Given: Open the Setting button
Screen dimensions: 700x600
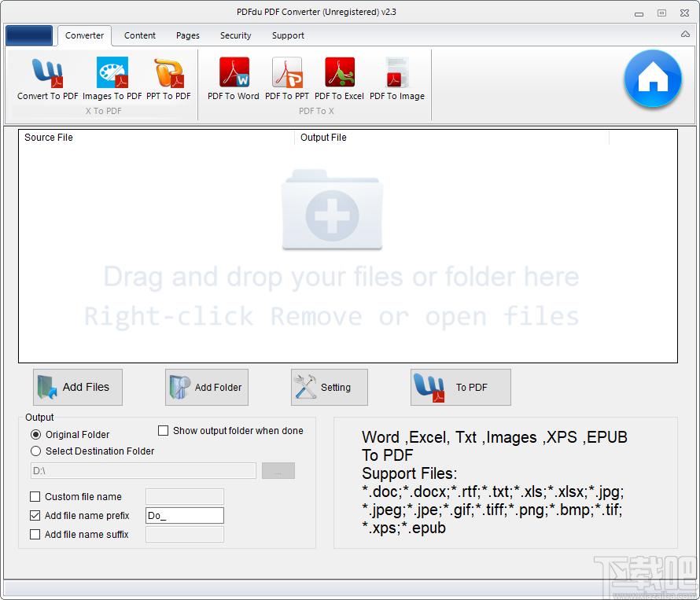Looking at the screenshot, I should click(330, 387).
